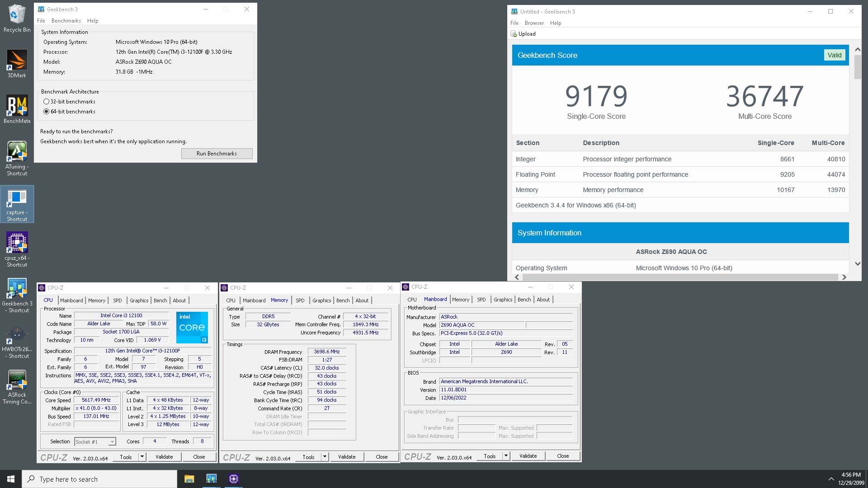
Task: Click the Core Speed 5617.49 MHz field
Action: [x=96, y=400]
